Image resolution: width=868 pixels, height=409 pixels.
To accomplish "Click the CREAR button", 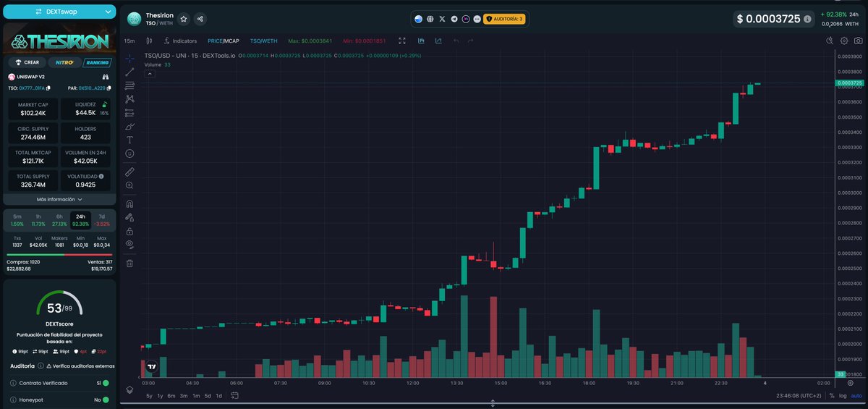I will pos(27,62).
